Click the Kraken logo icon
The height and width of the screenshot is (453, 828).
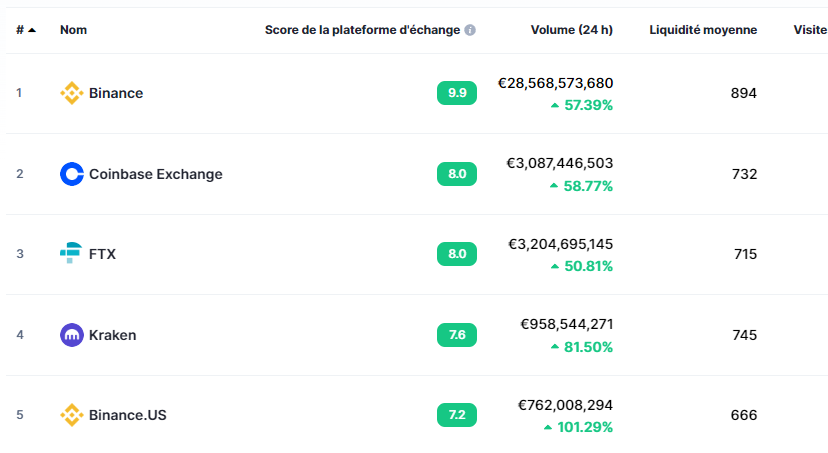[72, 335]
